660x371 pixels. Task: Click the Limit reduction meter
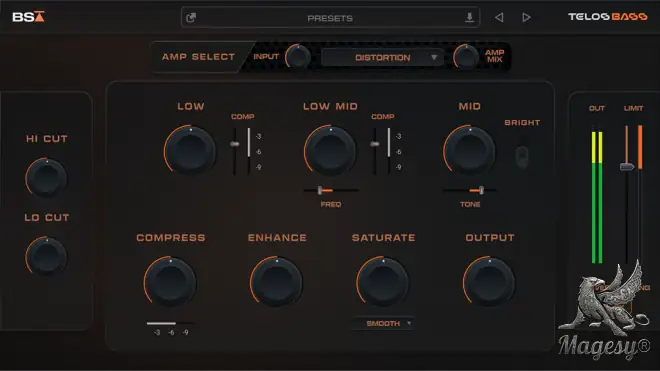(640, 194)
